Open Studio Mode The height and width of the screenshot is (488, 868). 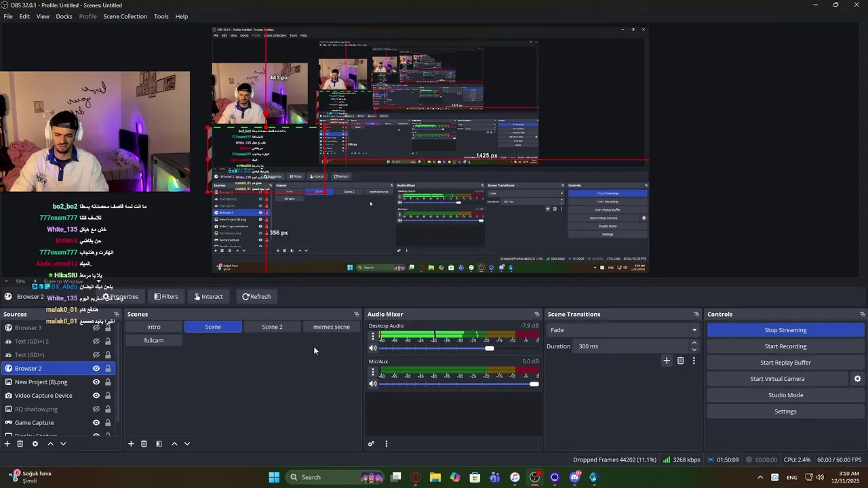[x=785, y=395]
